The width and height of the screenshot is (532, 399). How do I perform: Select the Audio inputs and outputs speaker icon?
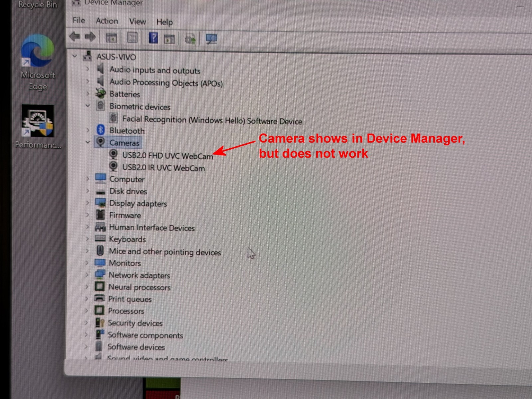[100, 69]
